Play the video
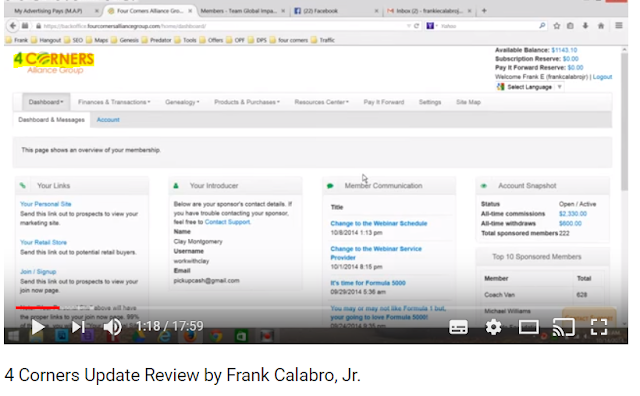This screenshot has height=396, width=640. click(x=38, y=327)
